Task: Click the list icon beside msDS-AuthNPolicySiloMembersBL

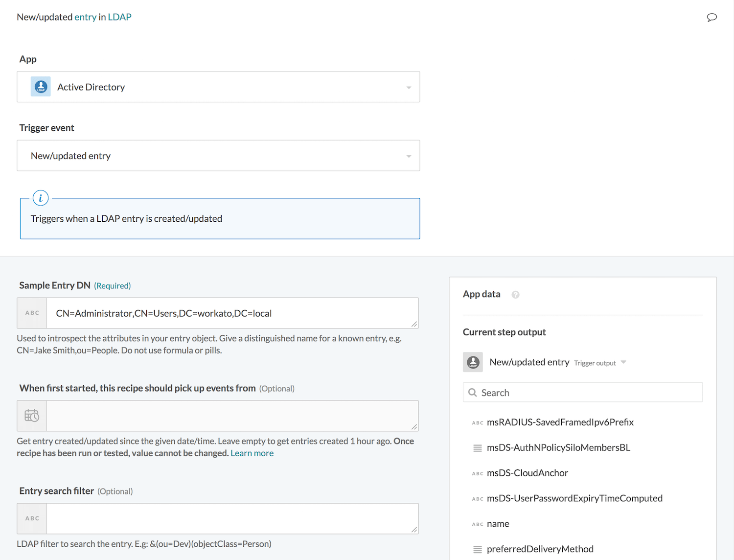Action: click(478, 448)
